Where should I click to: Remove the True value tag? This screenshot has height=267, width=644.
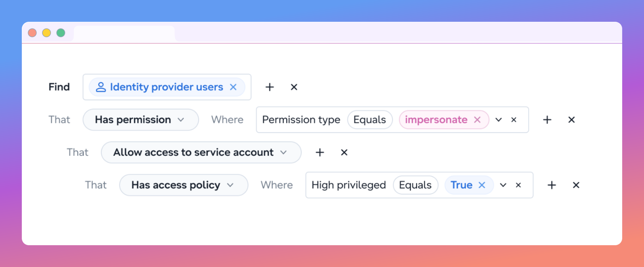(x=482, y=185)
